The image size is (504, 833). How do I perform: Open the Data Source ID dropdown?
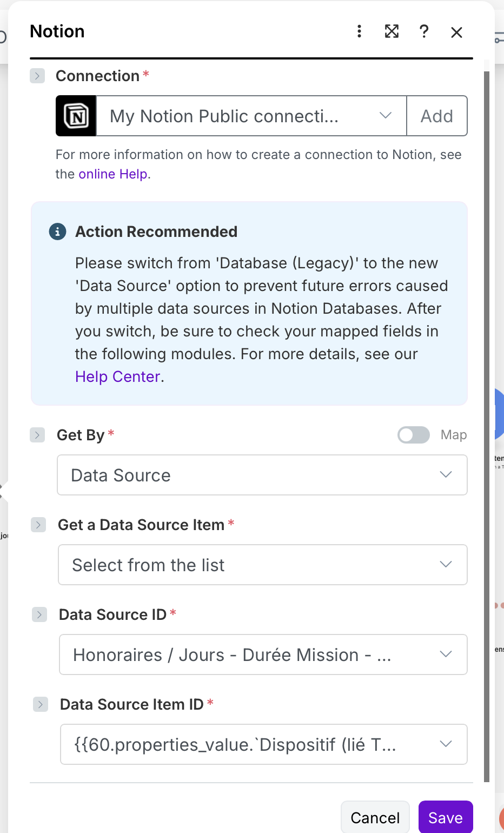(x=263, y=654)
